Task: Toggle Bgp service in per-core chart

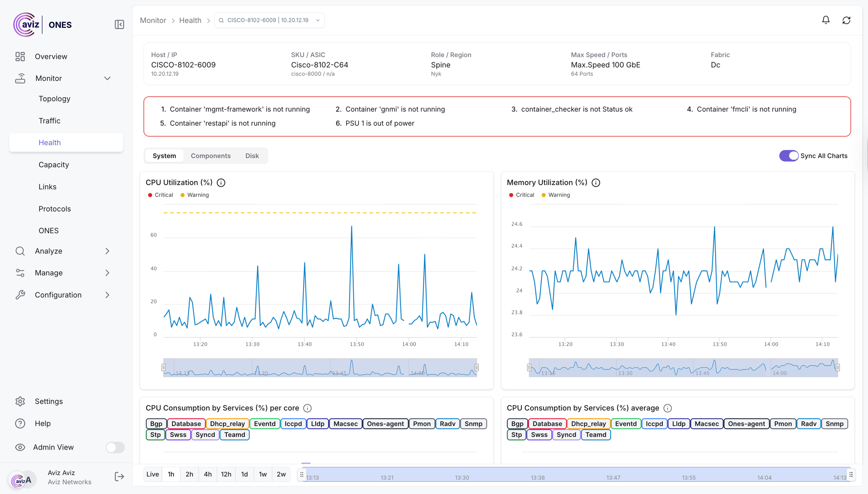Action: tap(156, 424)
